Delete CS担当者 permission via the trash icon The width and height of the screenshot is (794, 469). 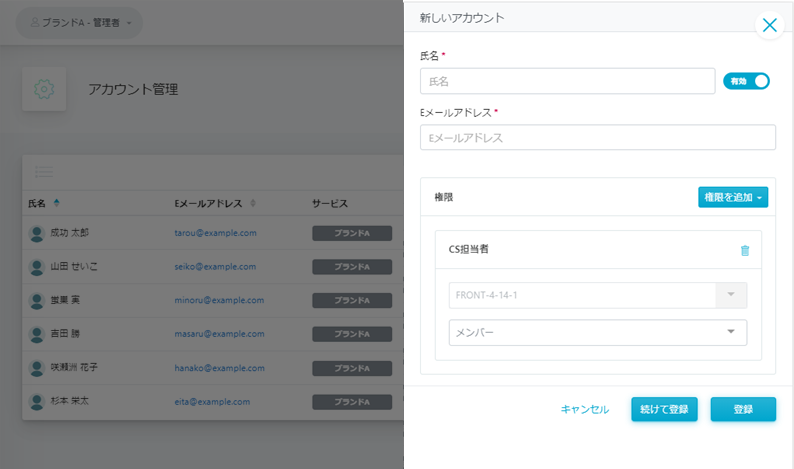(x=744, y=250)
